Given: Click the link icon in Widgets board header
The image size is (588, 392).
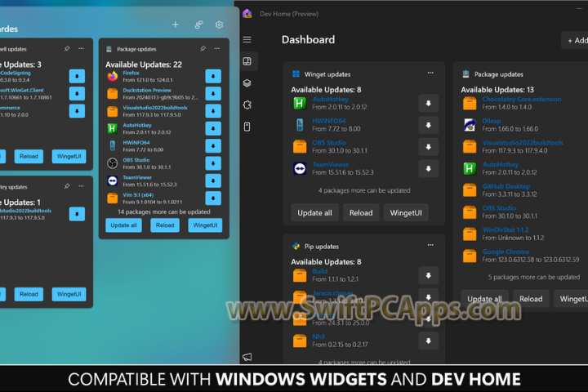Looking at the screenshot, I should coord(198,24).
